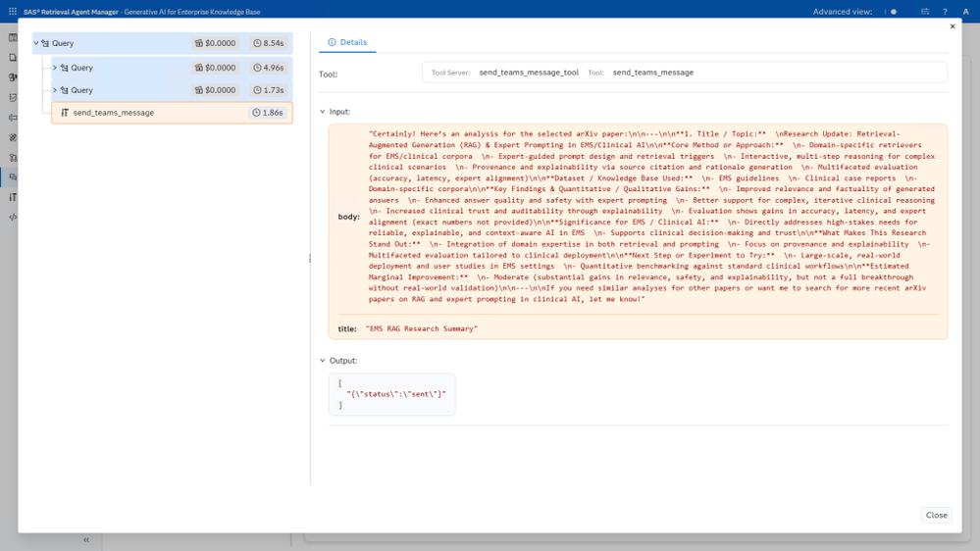Dismiss the dialog with the X button

953,26
